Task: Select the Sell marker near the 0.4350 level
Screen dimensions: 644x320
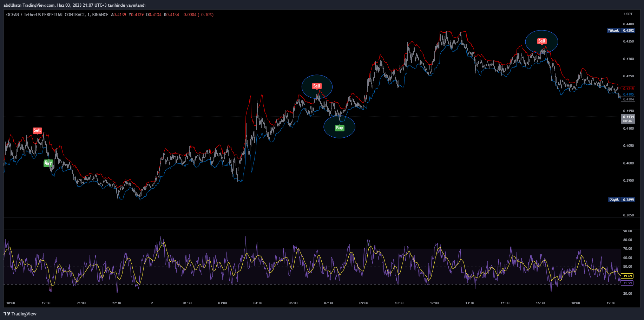Action: click(x=542, y=41)
